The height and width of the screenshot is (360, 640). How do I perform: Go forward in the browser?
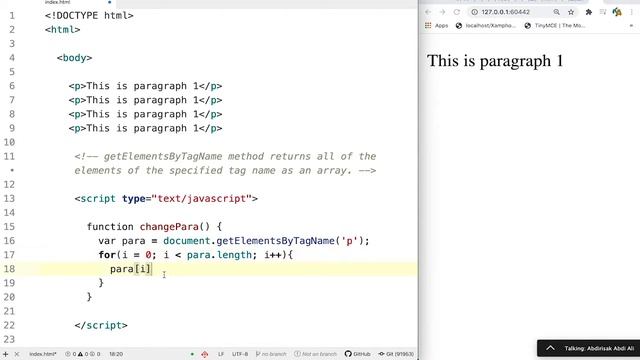(x=442, y=12)
